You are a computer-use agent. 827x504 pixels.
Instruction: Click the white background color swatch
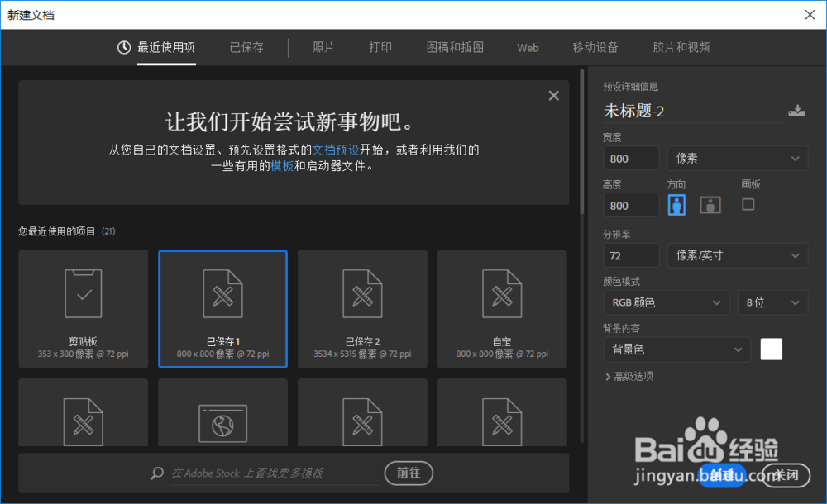coord(771,349)
